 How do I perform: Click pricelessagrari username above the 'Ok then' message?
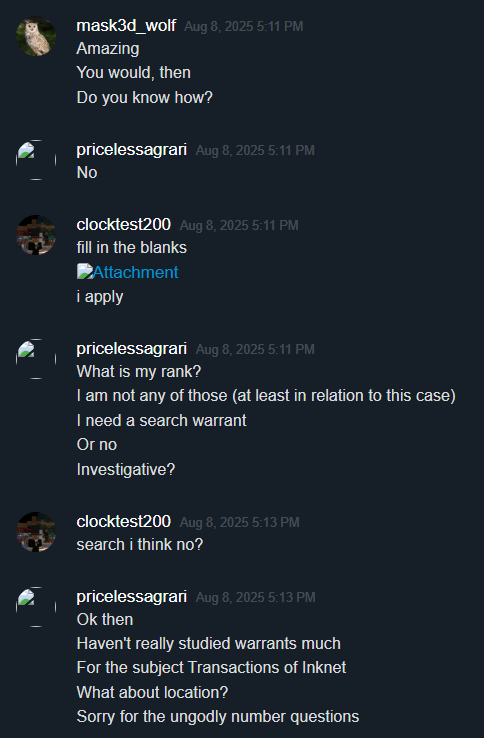[x=132, y=597]
